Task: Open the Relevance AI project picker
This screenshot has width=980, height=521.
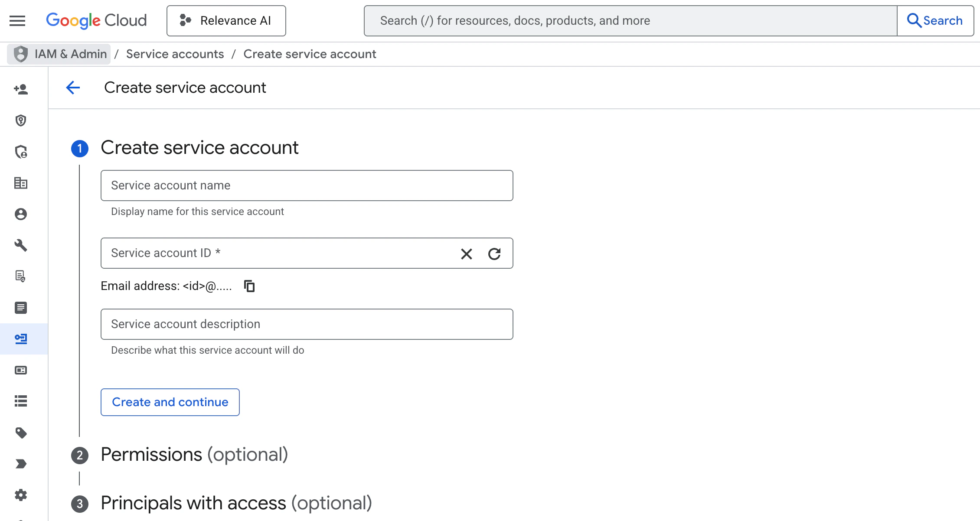Action: [x=226, y=20]
